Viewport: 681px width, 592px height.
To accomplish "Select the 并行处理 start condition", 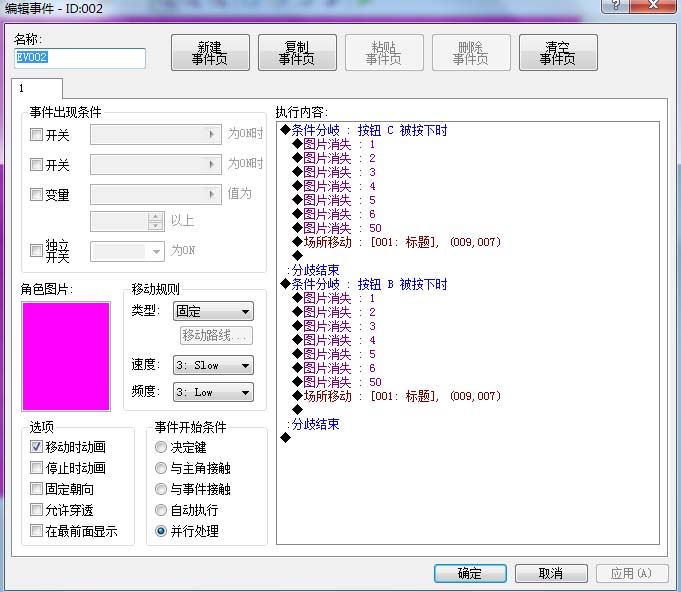I will point(161,531).
